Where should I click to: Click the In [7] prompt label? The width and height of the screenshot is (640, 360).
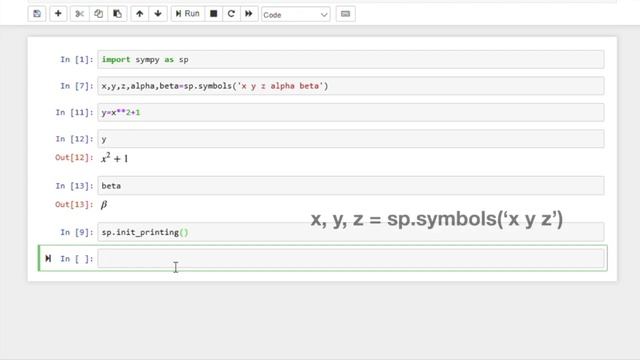tap(77, 86)
